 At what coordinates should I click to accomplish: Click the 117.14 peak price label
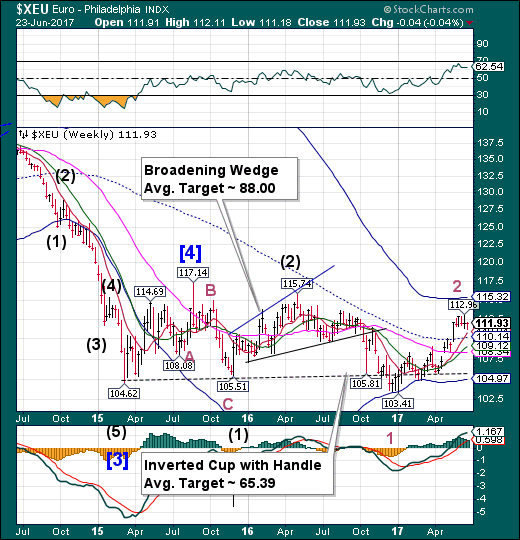(x=193, y=272)
